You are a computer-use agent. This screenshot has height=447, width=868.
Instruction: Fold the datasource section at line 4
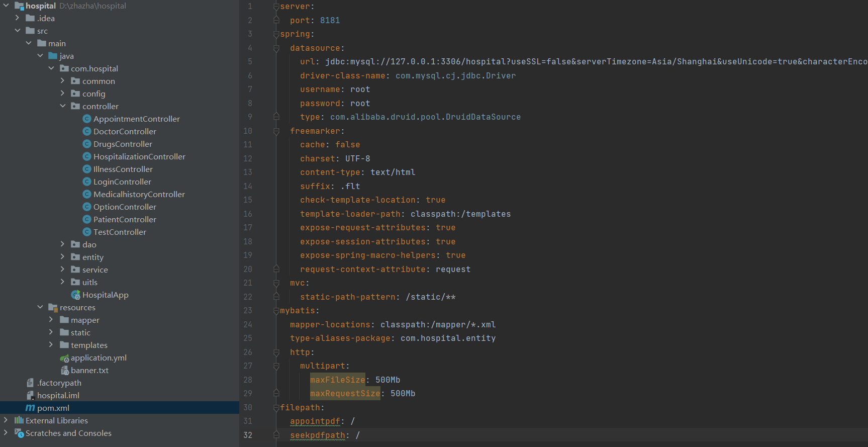[276, 48]
